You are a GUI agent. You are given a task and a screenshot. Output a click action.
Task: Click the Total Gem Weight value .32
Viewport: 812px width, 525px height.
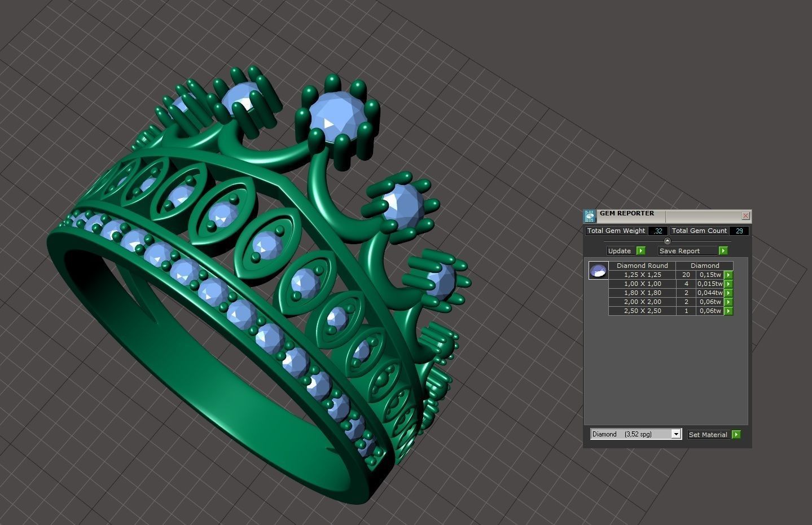click(658, 231)
